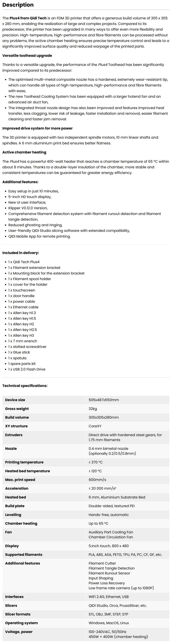The image size is (172, 644).
Task: Click the "Improved drive system for more power" heading
Action: (x=37, y=128)
